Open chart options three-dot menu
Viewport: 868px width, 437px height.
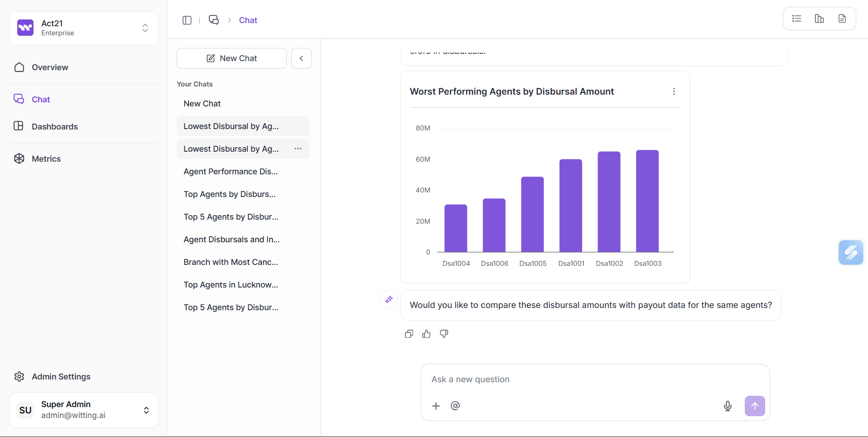coord(674,91)
